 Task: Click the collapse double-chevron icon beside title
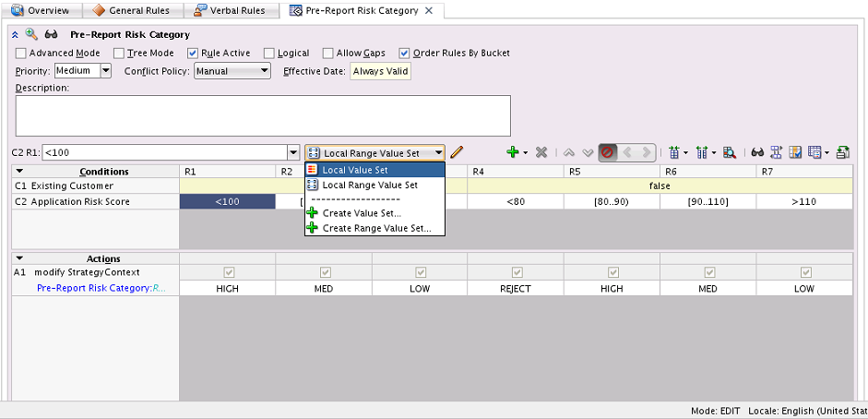(x=15, y=35)
